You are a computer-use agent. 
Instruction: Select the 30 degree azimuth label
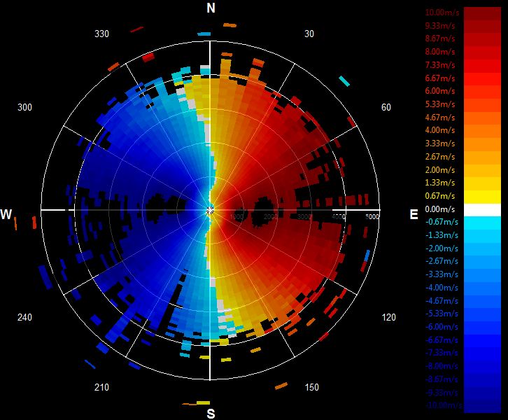309,34
